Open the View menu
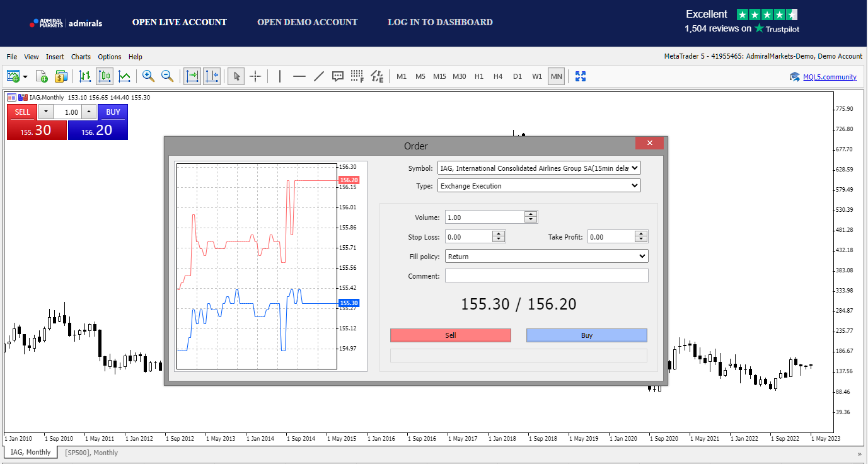Image resolution: width=868 pixels, height=464 pixels. click(32, 57)
